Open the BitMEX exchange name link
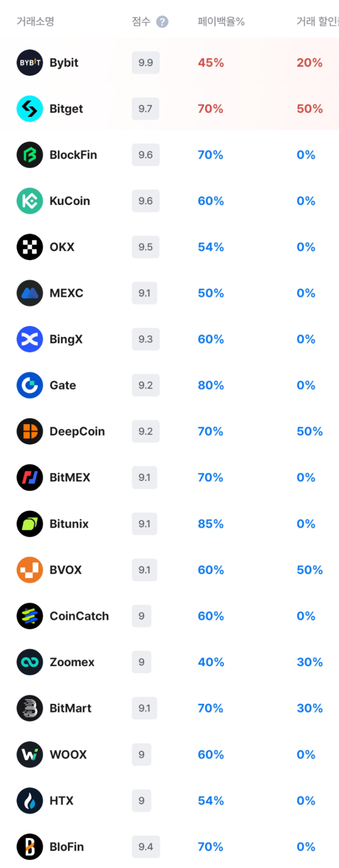Screen dimensions: 339x868 70,478
